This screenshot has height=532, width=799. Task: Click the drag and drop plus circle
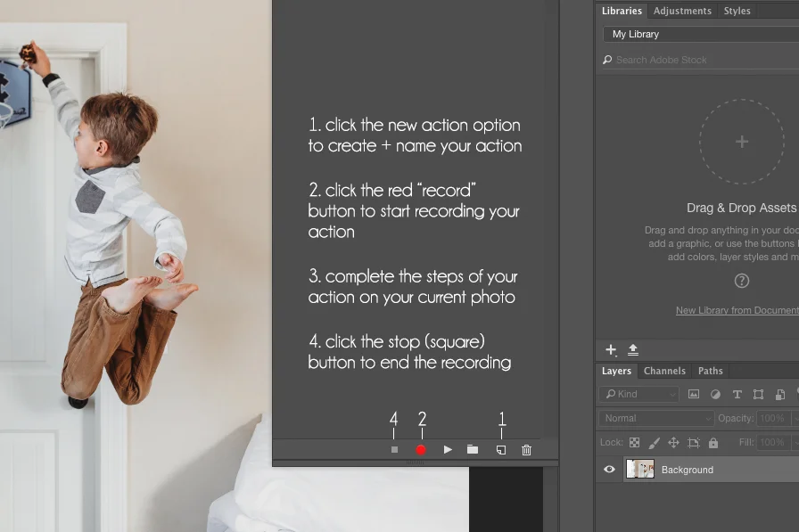point(741,141)
